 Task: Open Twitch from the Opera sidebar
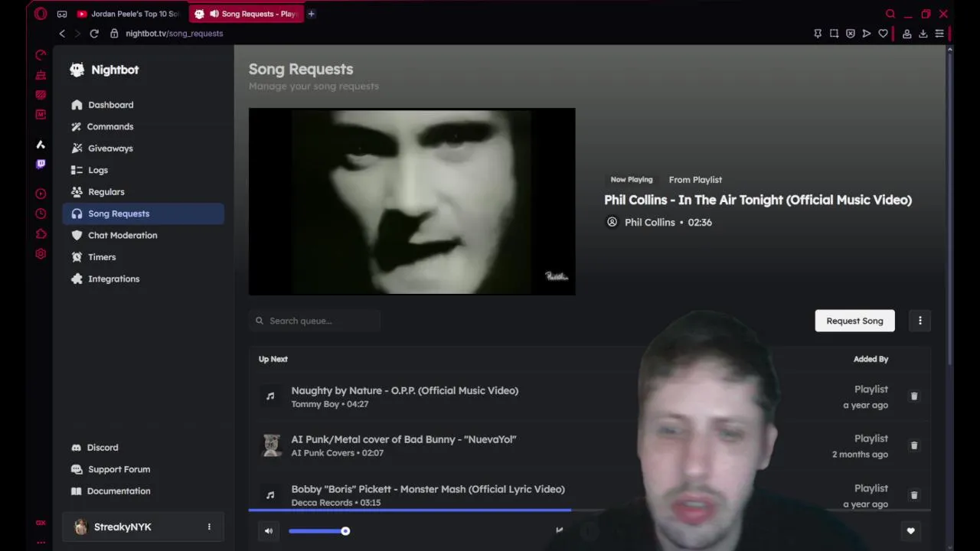[41, 164]
